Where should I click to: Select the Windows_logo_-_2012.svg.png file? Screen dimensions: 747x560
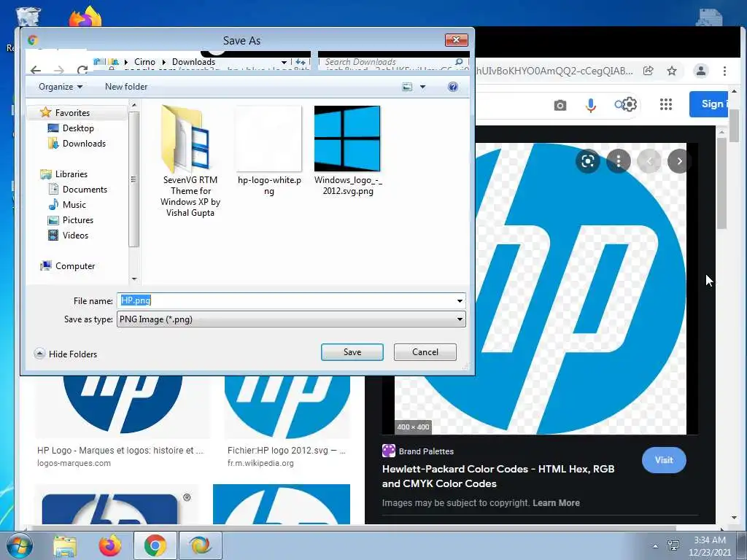[348, 150]
